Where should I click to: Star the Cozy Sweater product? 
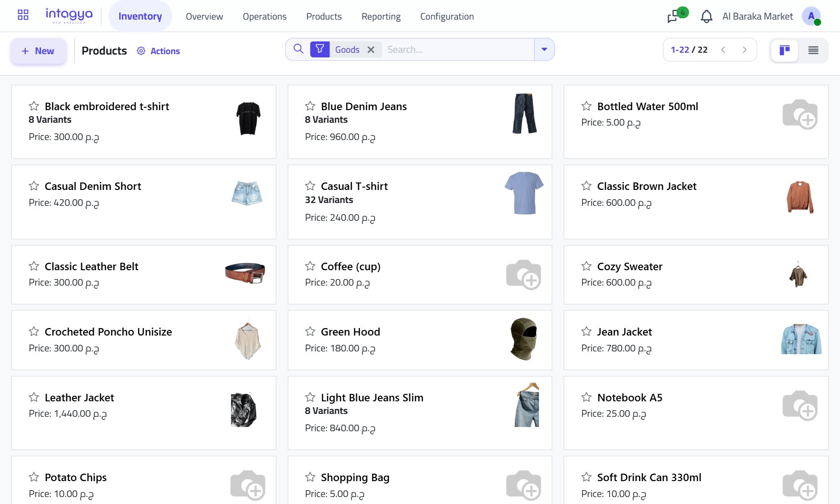tap(586, 266)
